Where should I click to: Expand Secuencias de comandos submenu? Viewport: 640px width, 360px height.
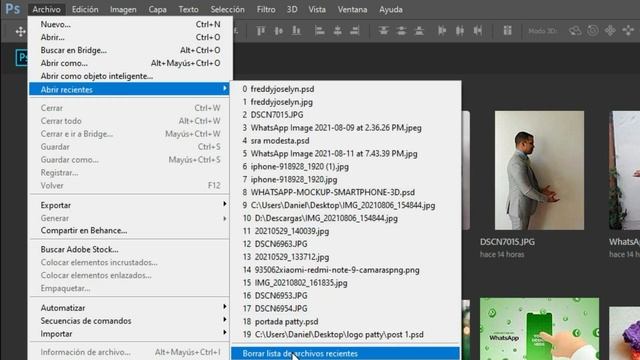coord(130,321)
